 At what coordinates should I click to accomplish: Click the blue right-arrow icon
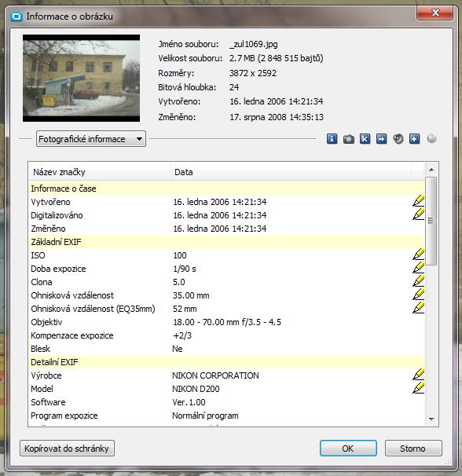[x=382, y=139]
